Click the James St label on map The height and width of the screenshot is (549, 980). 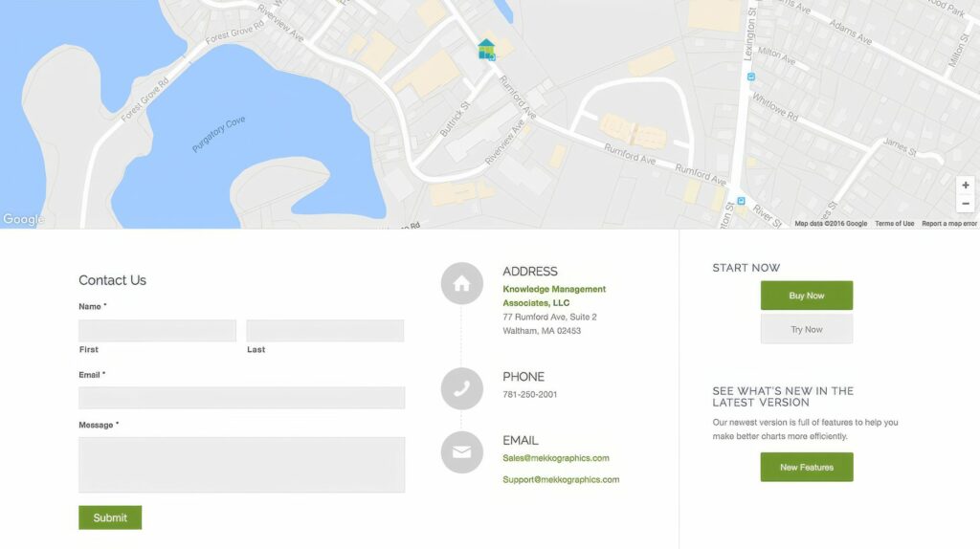[x=900, y=147]
